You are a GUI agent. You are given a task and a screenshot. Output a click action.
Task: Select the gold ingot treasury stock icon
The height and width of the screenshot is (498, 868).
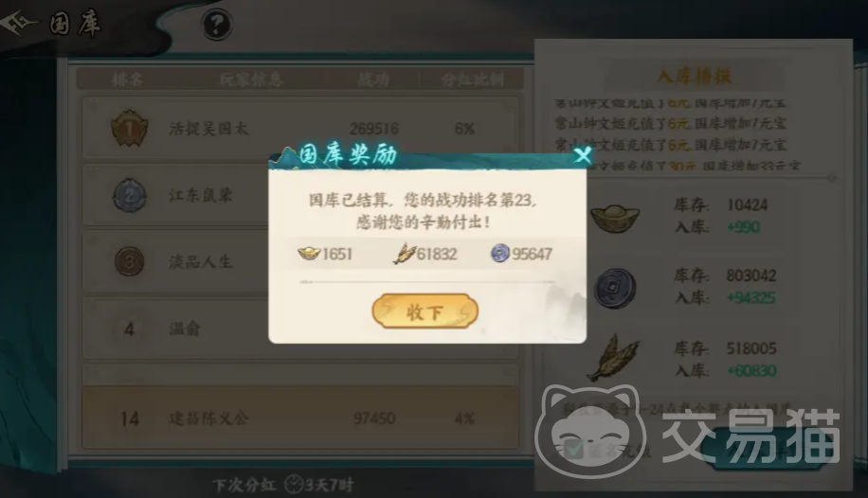click(615, 218)
